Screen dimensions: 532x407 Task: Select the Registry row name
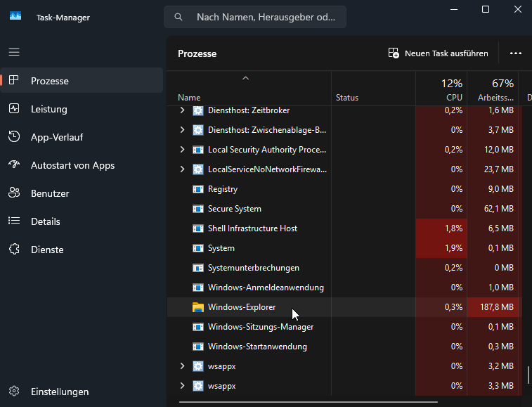[223, 189]
